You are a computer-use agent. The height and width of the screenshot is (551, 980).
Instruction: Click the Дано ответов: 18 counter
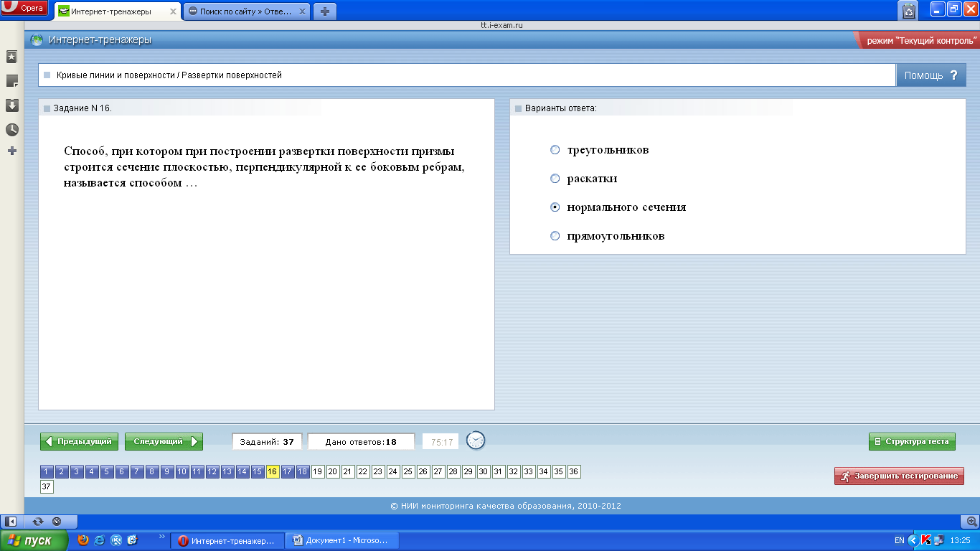tap(362, 442)
